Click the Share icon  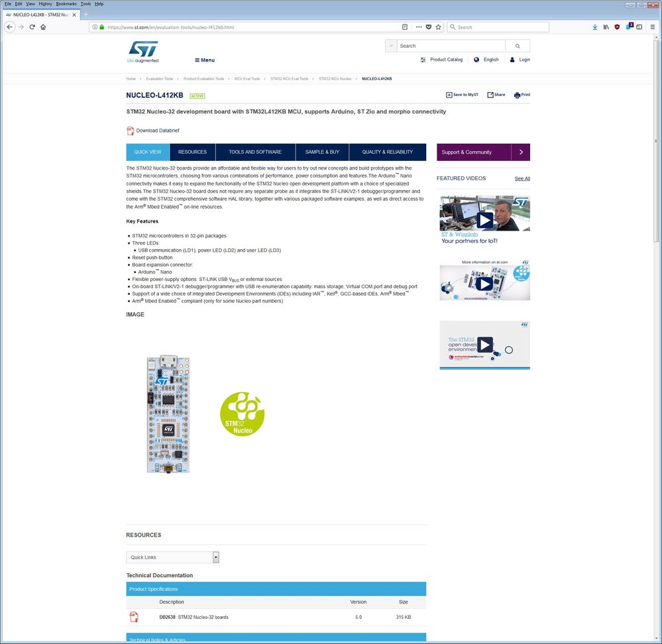coord(490,95)
